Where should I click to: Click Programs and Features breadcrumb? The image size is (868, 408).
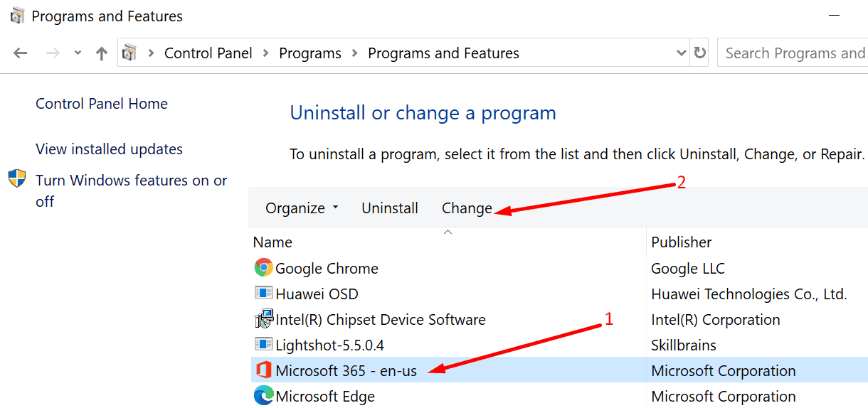(x=443, y=53)
